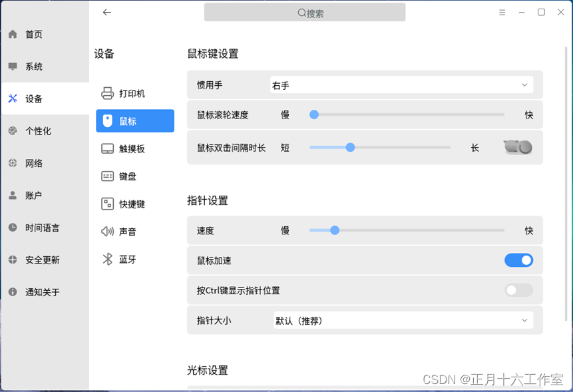
Task: Open the 打印机 device page
Action: (135, 93)
